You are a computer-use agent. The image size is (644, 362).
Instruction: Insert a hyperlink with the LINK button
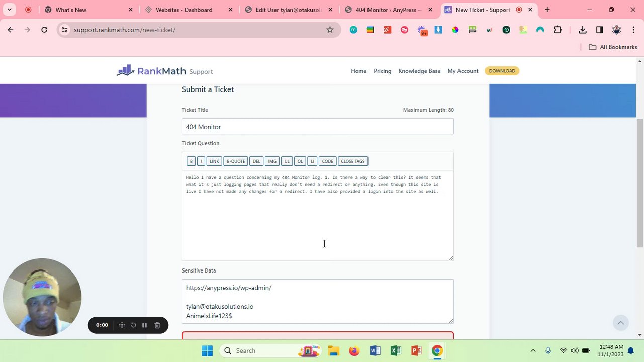[x=214, y=161]
